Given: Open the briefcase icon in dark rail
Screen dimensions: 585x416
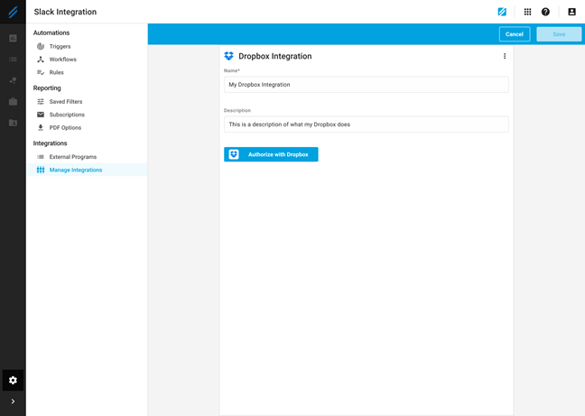Looking at the screenshot, I should (x=13, y=101).
